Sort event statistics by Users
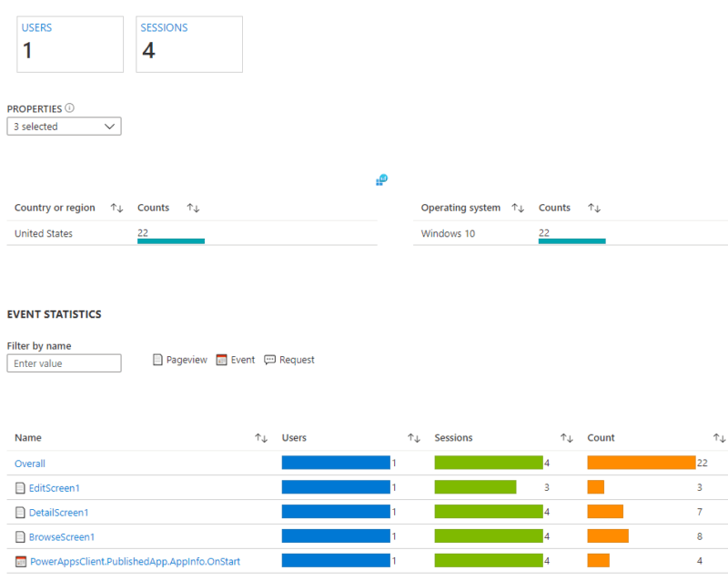728x581 pixels. (x=414, y=438)
